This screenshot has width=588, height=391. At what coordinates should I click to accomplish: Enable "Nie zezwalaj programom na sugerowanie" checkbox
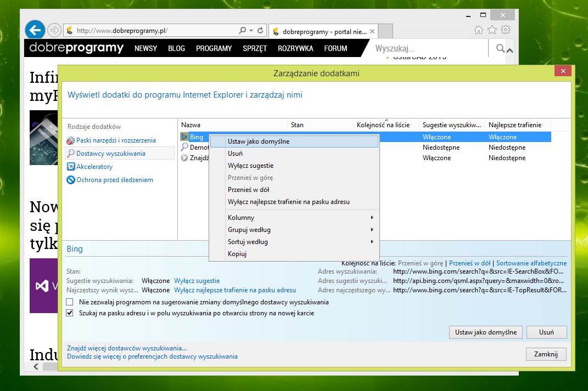pos(69,302)
